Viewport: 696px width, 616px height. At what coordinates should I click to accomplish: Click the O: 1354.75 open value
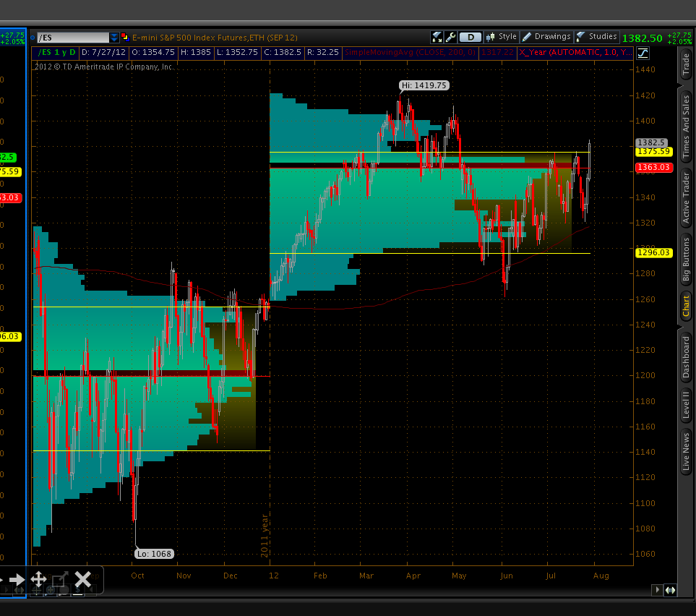click(x=153, y=52)
